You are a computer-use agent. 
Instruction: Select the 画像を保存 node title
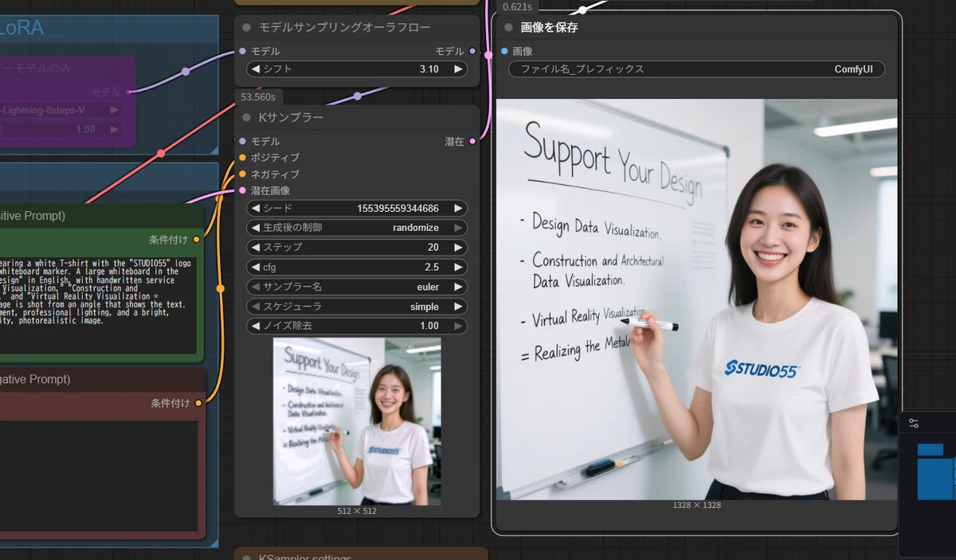(549, 27)
